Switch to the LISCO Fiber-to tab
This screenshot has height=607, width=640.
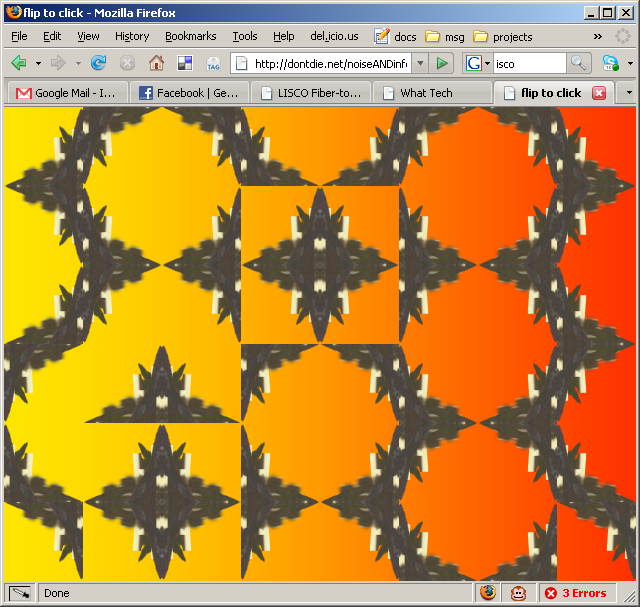311,93
